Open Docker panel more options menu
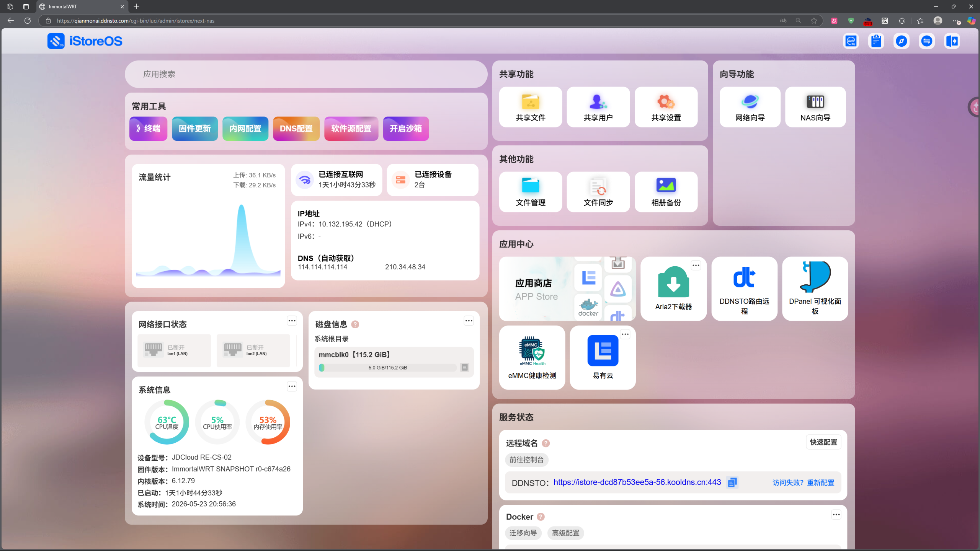Viewport: 980px width, 551px height. tap(836, 515)
